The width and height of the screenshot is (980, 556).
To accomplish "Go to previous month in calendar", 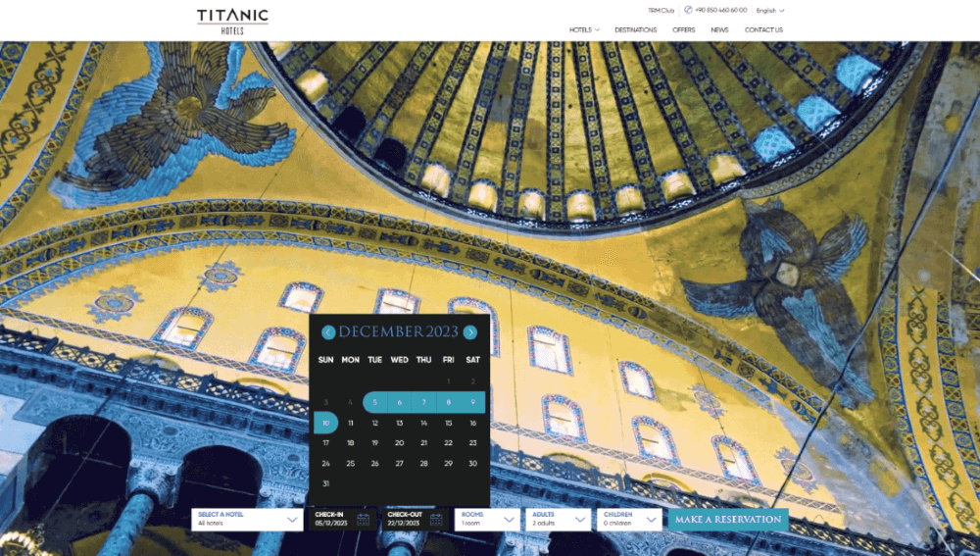I will click(328, 332).
